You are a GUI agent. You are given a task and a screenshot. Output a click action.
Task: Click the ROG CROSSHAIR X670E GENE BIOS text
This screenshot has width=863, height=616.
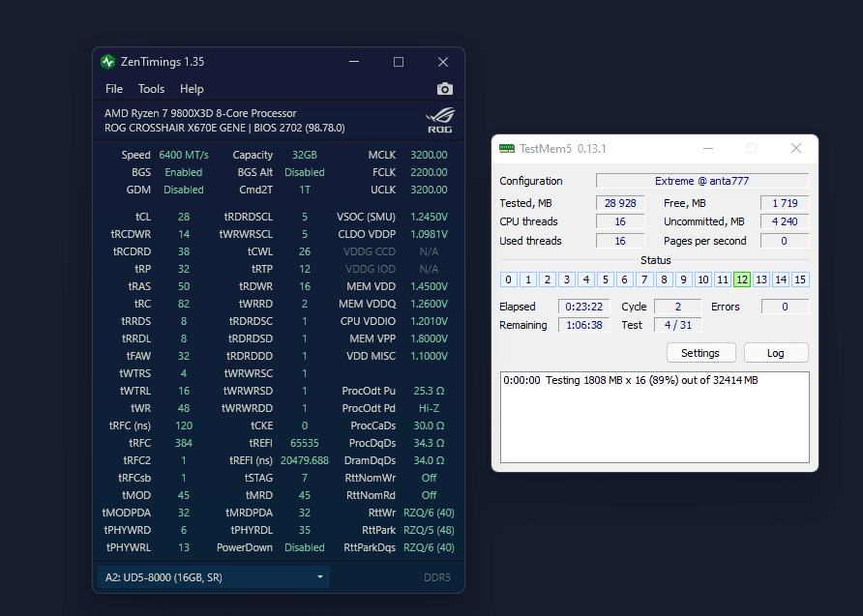[224, 129]
